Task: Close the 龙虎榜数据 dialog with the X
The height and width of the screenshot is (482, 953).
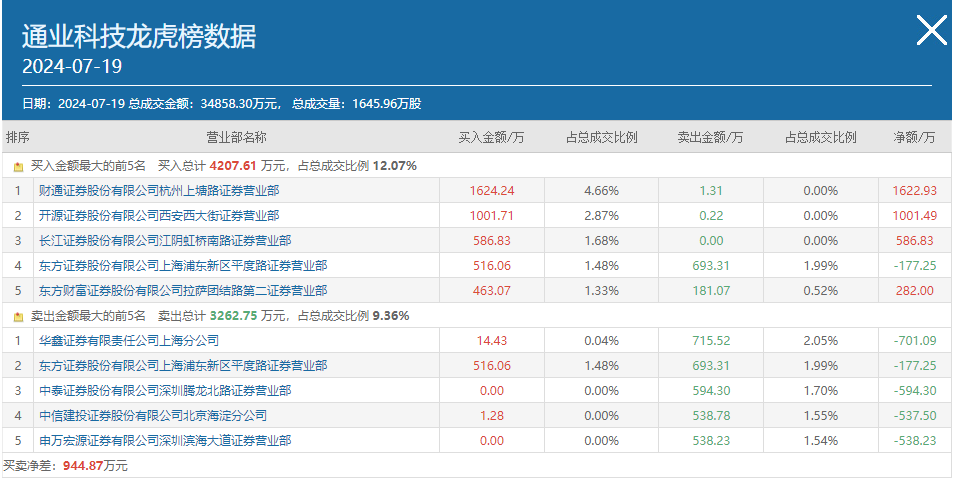Action: (931, 30)
